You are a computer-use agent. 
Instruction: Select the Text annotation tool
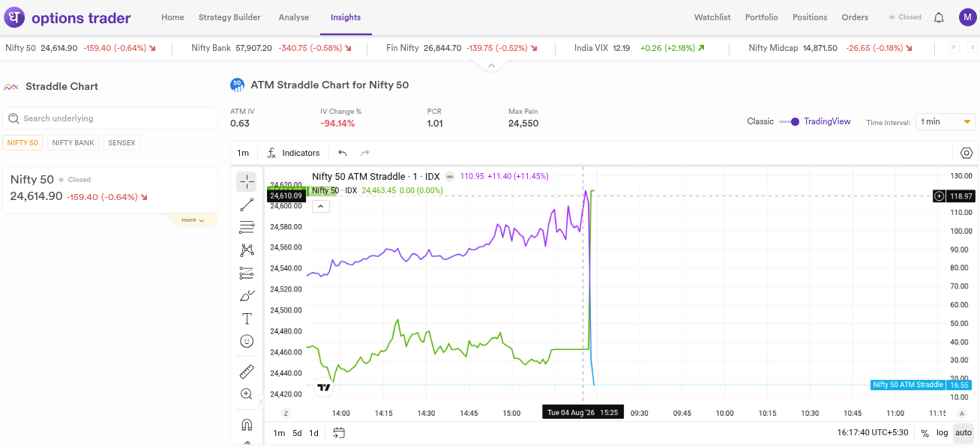246,318
